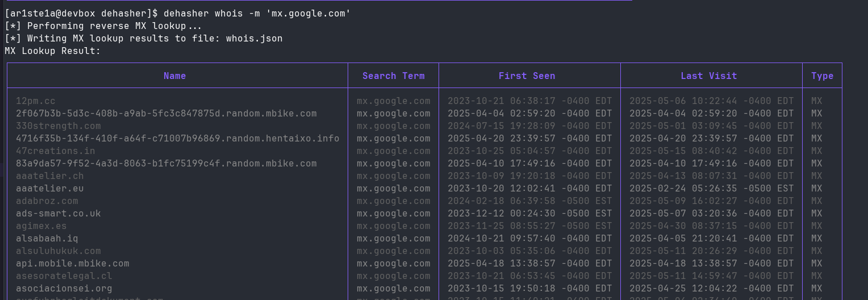The height and width of the screenshot is (300, 868).
Task: Click 'Performing reverse MX lookup...' message
Action: (x=103, y=26)
